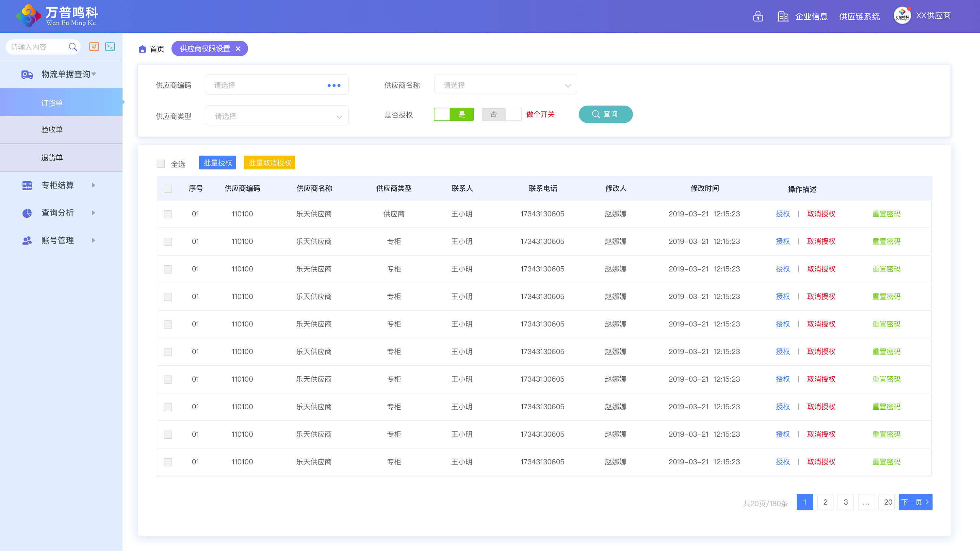Click the teal collapse sidebar icon

110,46
